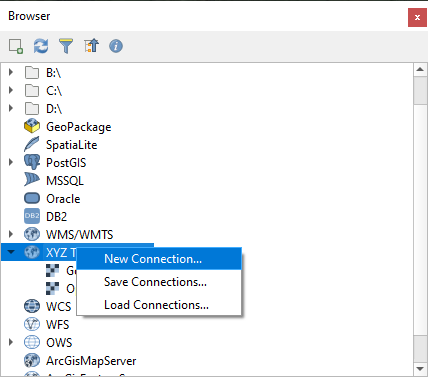Click the Oracle database icon
The width and height of the screenshot is (428, 377).
pyautogui.click(x=32, y=198)
